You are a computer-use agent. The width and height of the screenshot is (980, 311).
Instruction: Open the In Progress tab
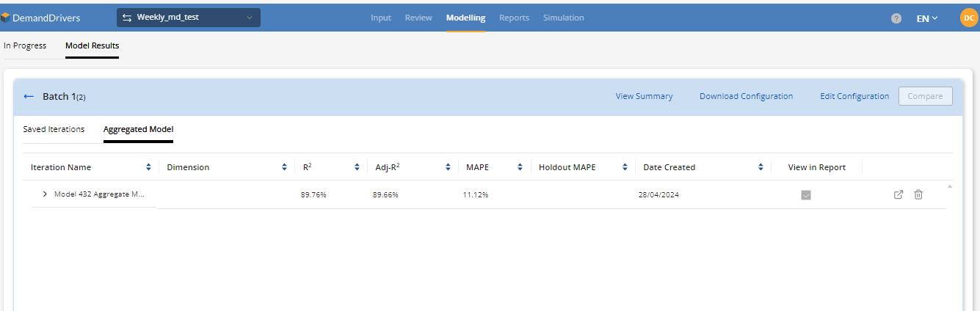coord(25,45)
